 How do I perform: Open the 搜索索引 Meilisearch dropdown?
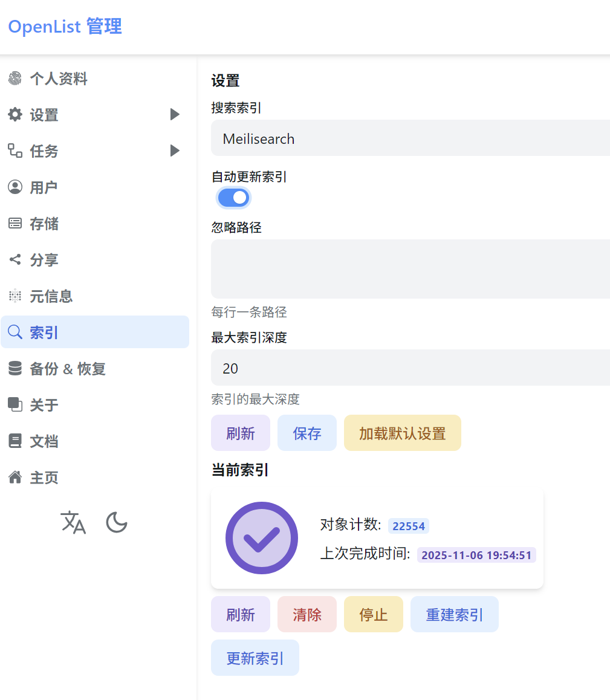(410, 138)
